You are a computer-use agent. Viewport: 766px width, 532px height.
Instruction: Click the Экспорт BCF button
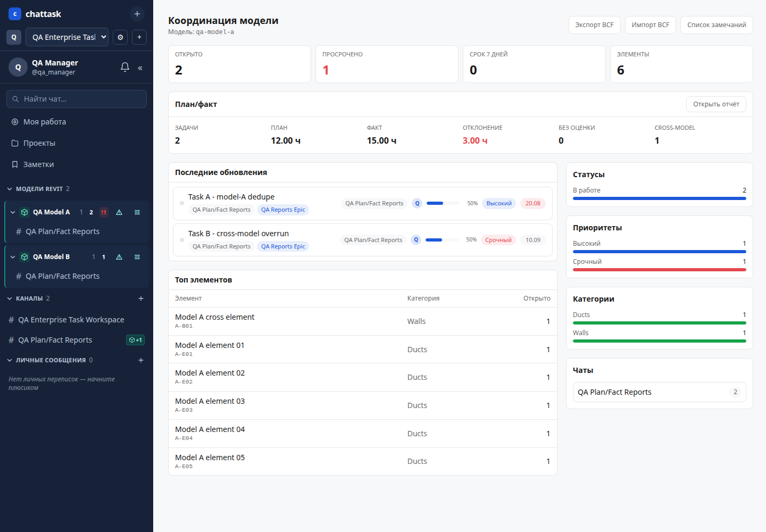pos(594,25)
